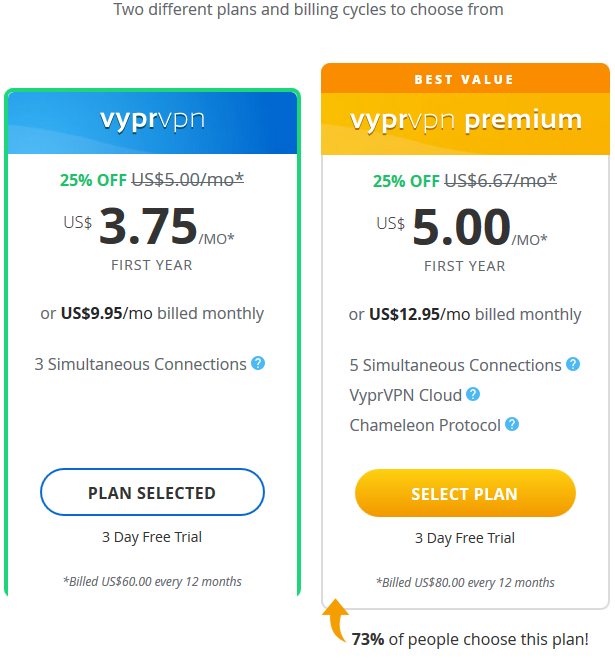Screen dimensions: 615x658
Task: Click the PLAN SELECTED button
Action: (152, 492)
